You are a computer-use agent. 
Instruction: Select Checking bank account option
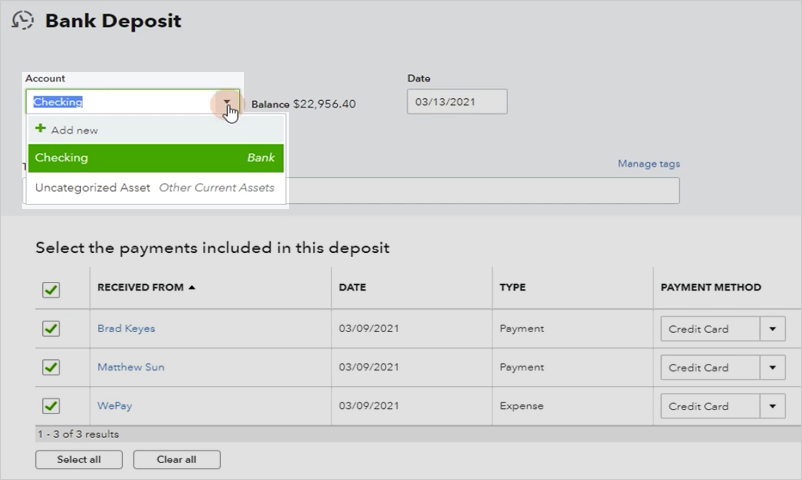(154, 158)
